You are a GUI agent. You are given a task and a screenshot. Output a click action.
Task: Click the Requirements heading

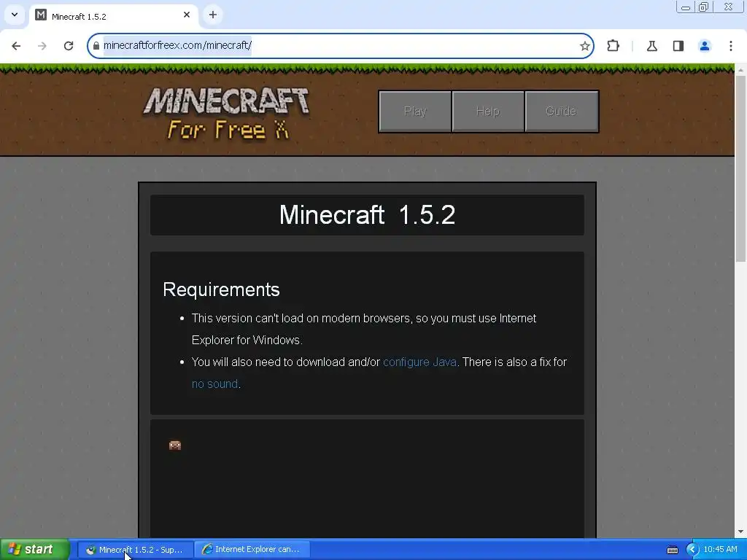pyautogui.click(x=221, y=289)
